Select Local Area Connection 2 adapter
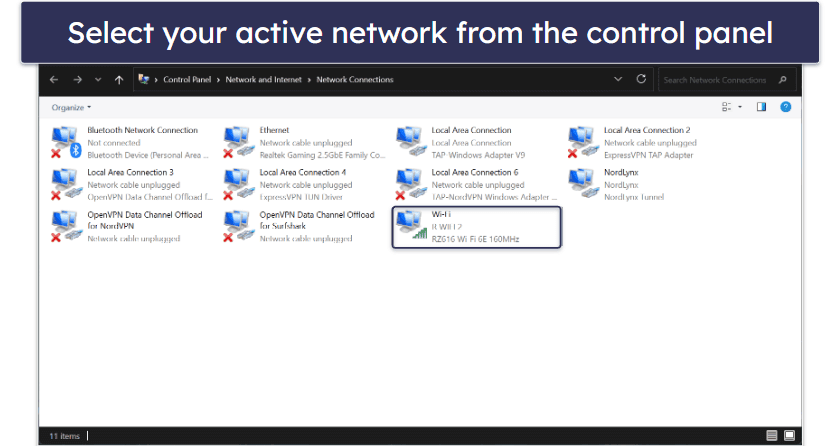 click(x=583, y=142)
